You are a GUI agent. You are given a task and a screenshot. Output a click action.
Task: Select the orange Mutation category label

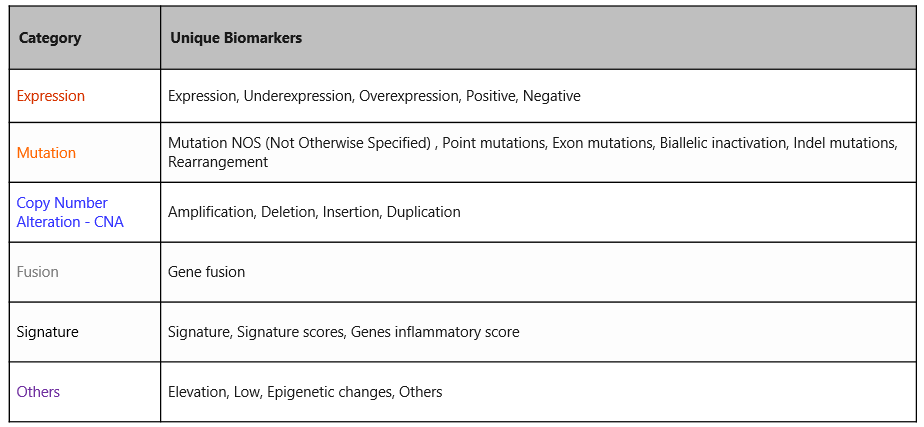coord(46,153)
